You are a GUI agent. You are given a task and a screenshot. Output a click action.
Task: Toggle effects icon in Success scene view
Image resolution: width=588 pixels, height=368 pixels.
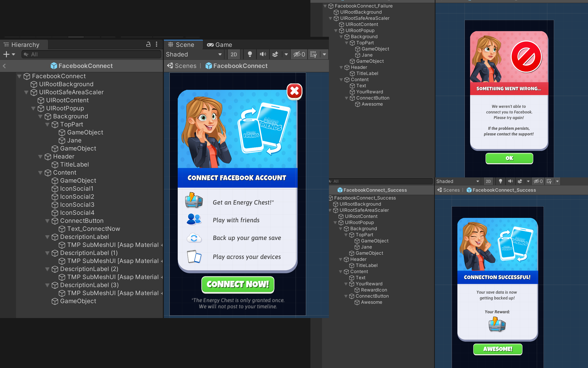[x=520, y=181]
